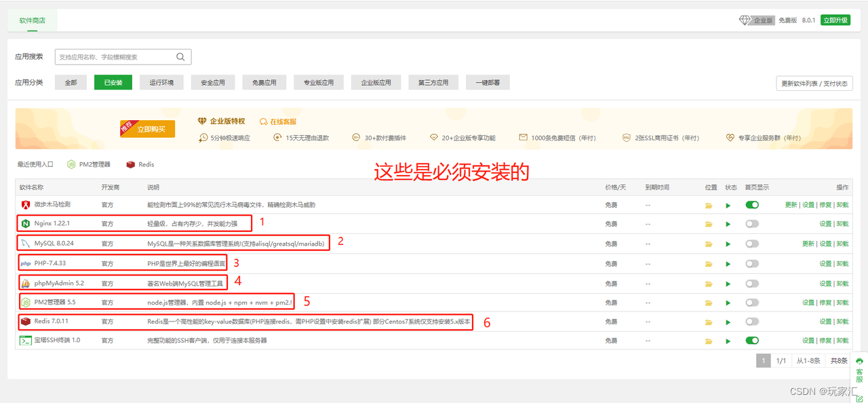Disable homepage display for 微步木马检测
This screenshot has width=868, height=403.
pos(752,204)
